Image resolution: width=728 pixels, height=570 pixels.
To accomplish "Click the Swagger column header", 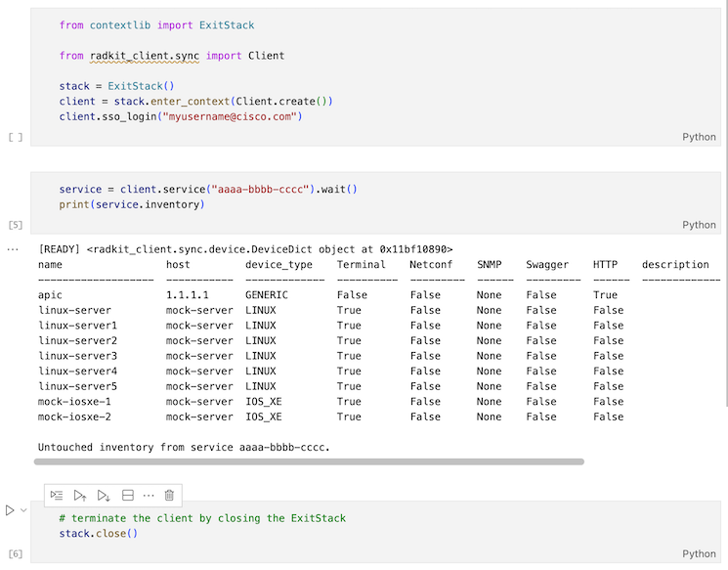I will (547, 265).
